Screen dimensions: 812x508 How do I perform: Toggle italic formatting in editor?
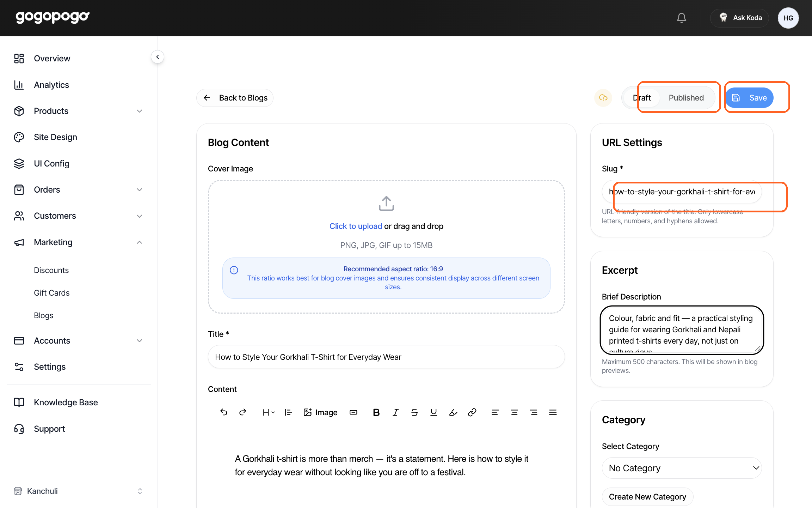(395, 412)
